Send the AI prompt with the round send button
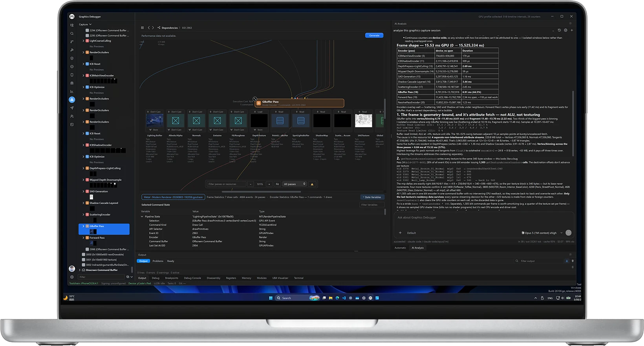The width and height of the screenshot is (644, 346). point(568,233)
